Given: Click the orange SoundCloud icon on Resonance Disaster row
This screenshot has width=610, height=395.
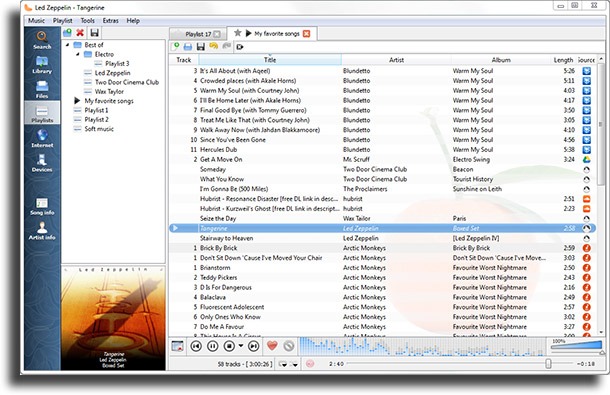Looking at the screenshot, I should tap(586, 199).
